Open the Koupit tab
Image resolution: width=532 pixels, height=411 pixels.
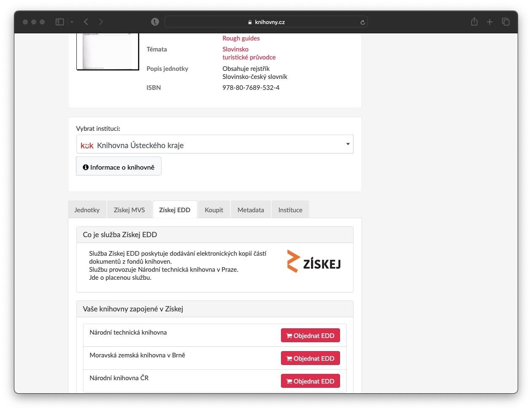click(x=214, y=210)
